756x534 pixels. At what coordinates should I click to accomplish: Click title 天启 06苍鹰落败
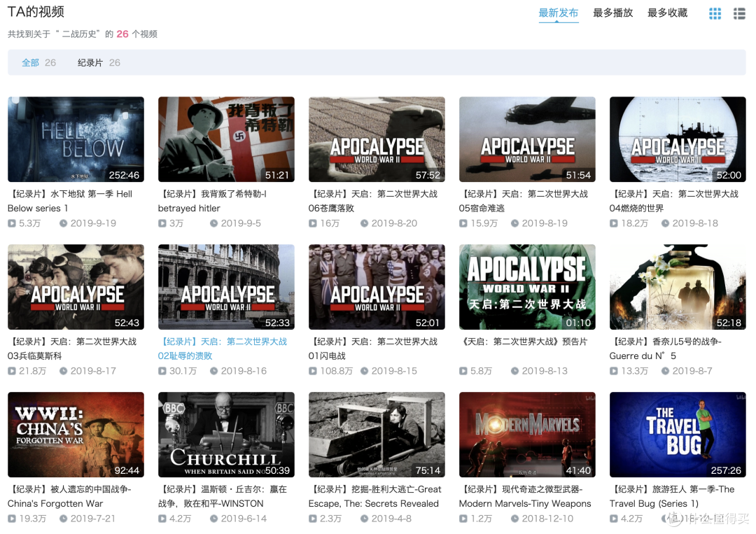click(x=373, y=201)
